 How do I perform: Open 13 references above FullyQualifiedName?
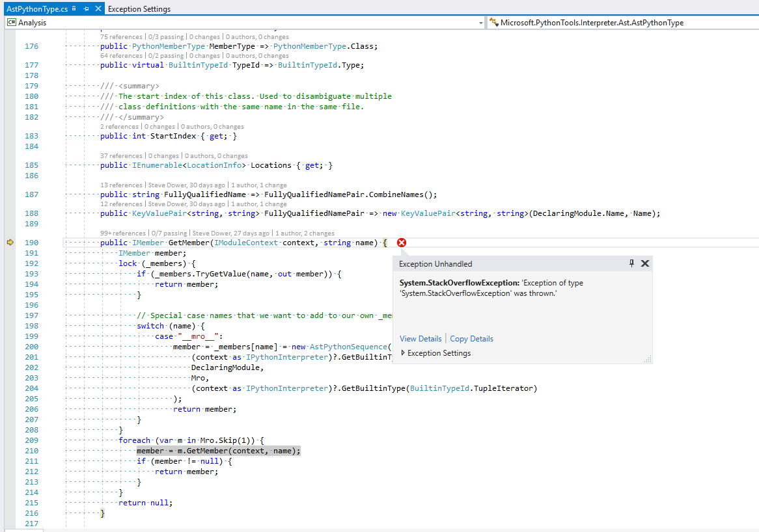point(121,185)
